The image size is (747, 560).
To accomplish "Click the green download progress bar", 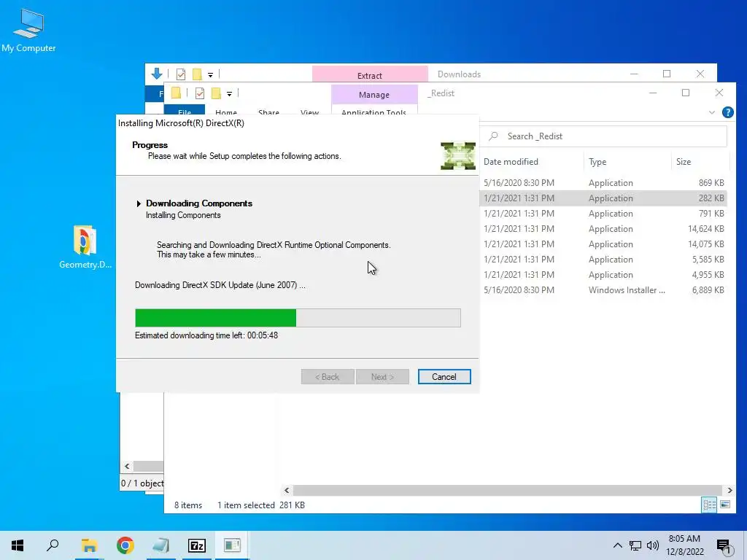I will [298, 318].
